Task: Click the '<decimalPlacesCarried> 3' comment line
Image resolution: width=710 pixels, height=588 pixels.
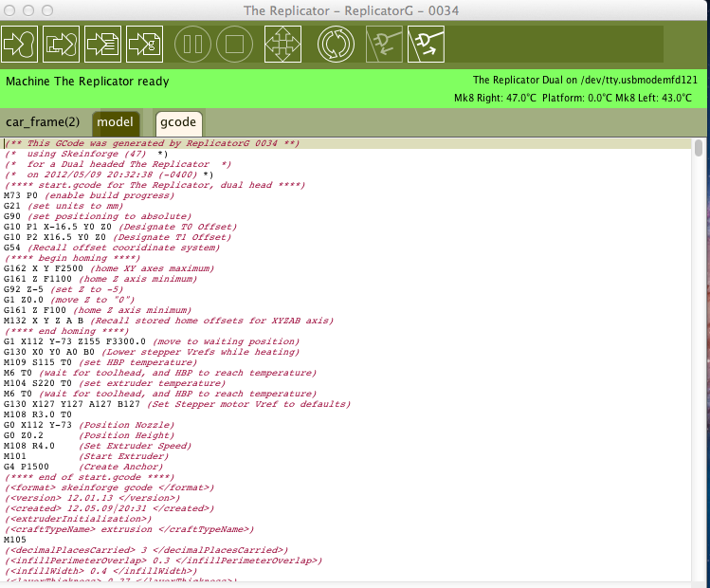Action: [146, 549]
